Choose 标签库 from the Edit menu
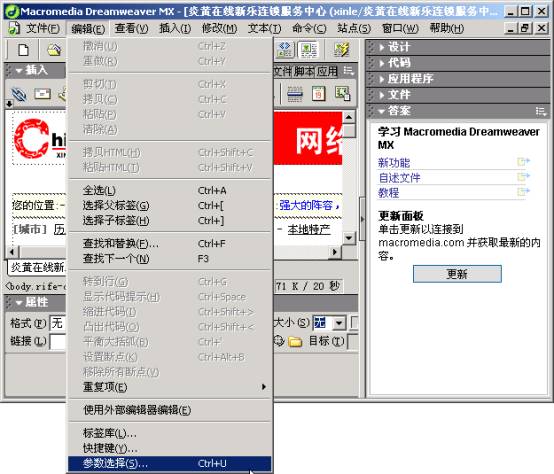The image size is (554, 474). 170,433
